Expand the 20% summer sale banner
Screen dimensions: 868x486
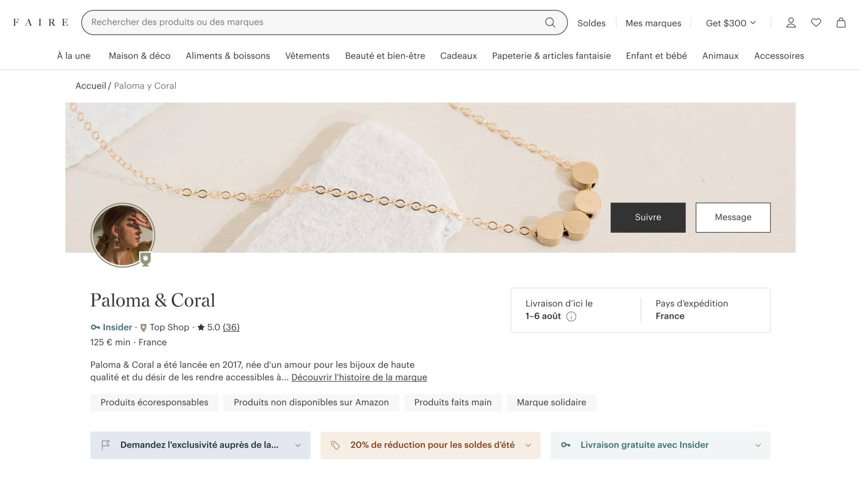(x=430, y=445)
